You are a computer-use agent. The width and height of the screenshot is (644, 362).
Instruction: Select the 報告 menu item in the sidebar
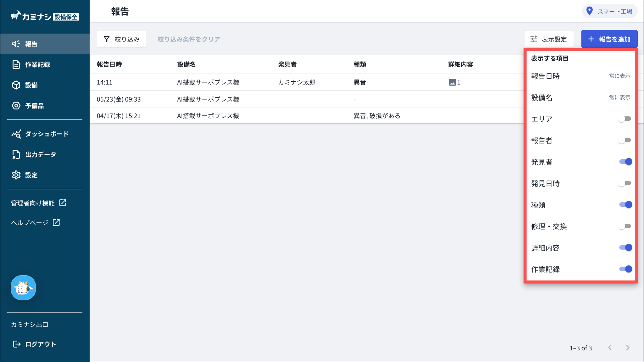pyautogui.click(x=31, y=44)
